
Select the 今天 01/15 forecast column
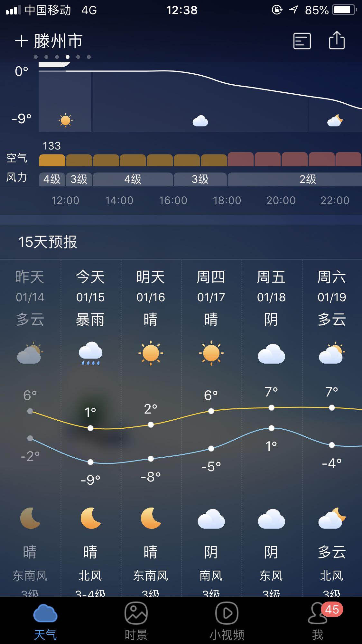[x=90, y=286]
